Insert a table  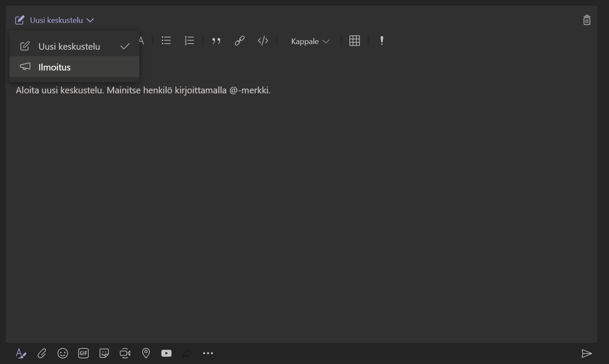355,41
